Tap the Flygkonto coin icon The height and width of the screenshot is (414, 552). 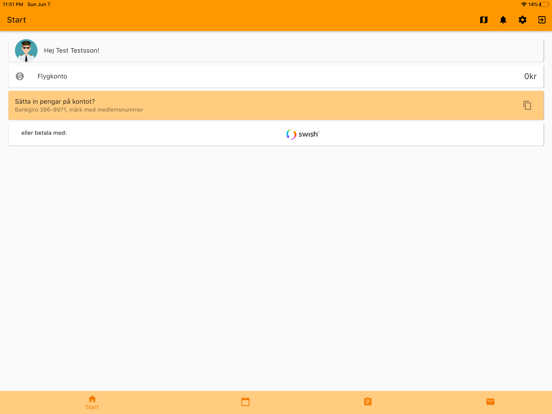(20, 76)
